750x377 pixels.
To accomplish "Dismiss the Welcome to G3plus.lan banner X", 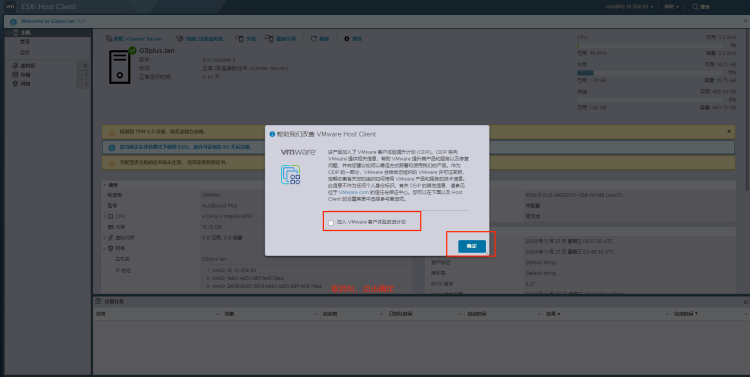I will [745, 21].
